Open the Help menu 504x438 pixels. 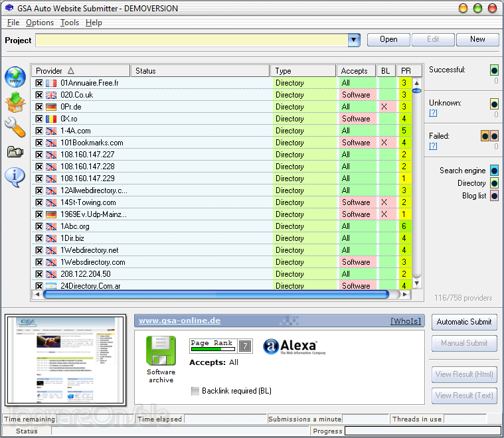(94, 23)
